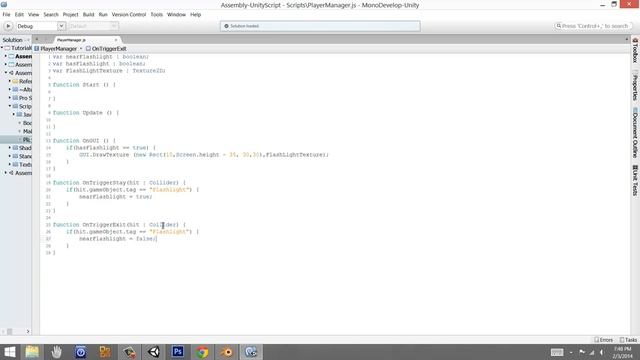This screenshot has height=360, width=640.
Task: Open the PlayerManager breadcrumb dropdown
Action: click(x=81, y=49)
